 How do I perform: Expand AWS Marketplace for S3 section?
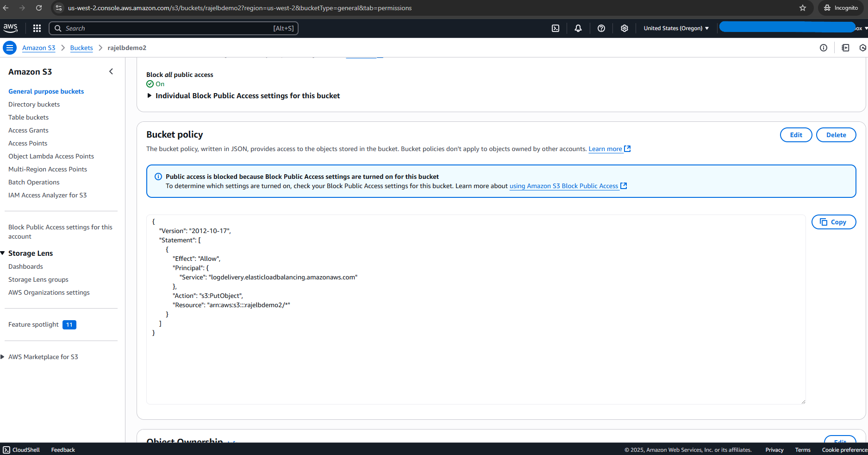coord(3,357)
